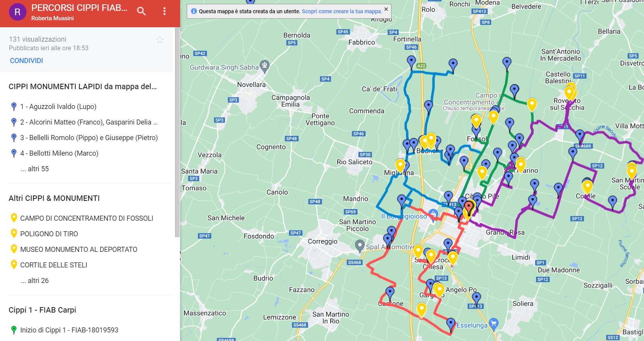Click the orange-red pin in Carpi center
The width and height of the screenshot is (644, 341).
(469, 207)
